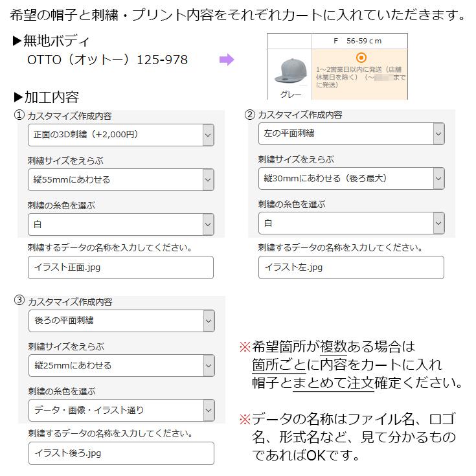
Task: Click the circled number ① marker
Action: tap(19, 115)
